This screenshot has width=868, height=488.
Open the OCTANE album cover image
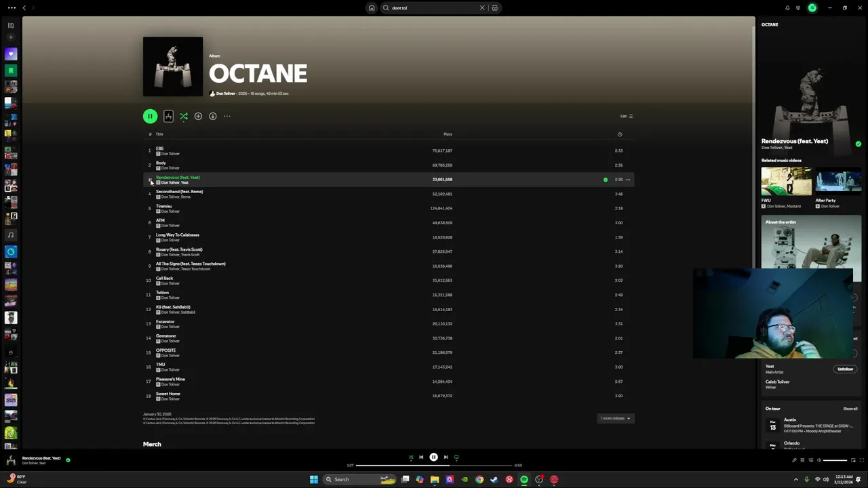pos(173,67)
